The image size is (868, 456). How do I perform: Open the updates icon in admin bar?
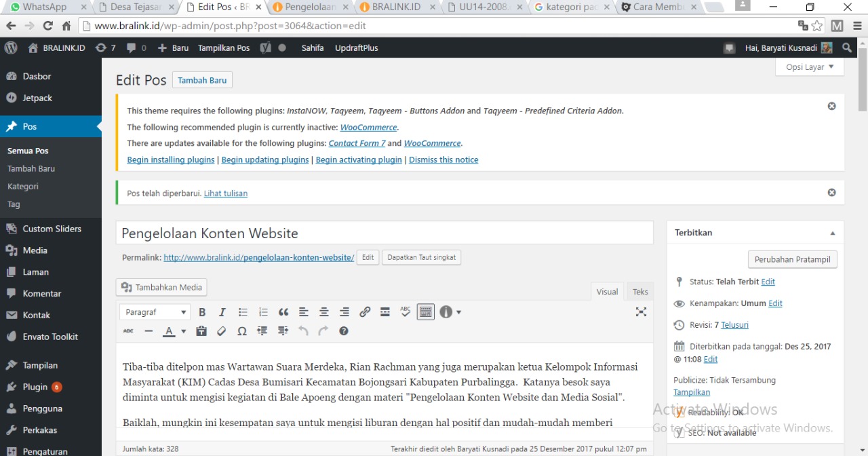pyautogui.click(x=105, y=48)
